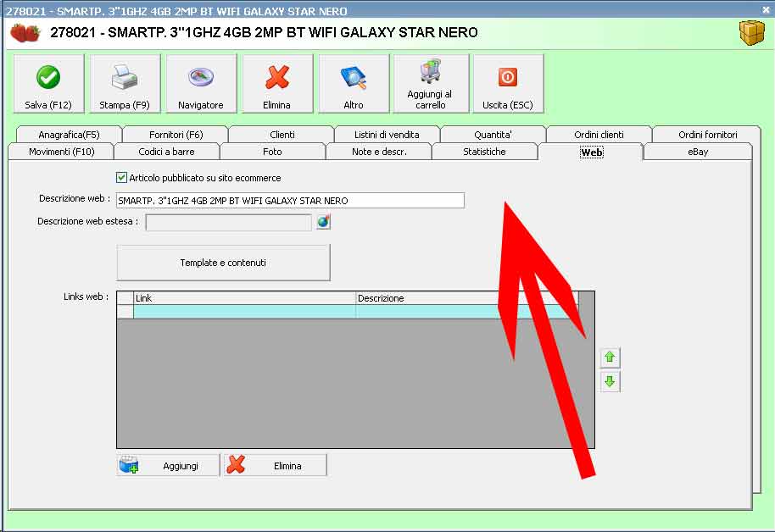
Task: Click the globe icon next to Descrizione web estesa
Action: 323,222
